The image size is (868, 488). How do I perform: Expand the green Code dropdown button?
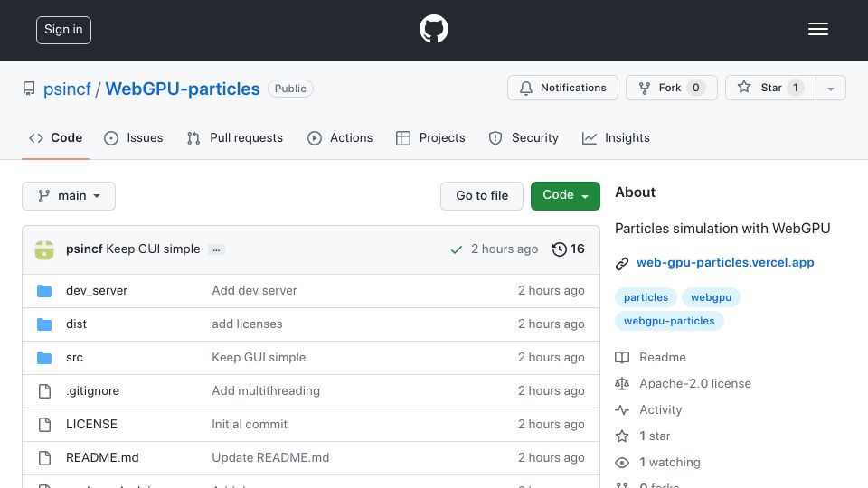click(565, 196)
